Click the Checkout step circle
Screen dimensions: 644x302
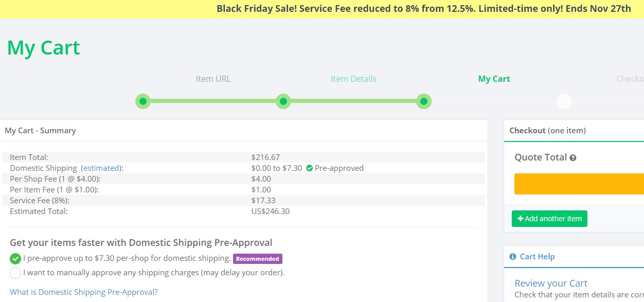pyautogui.click(x=564, y=101)
